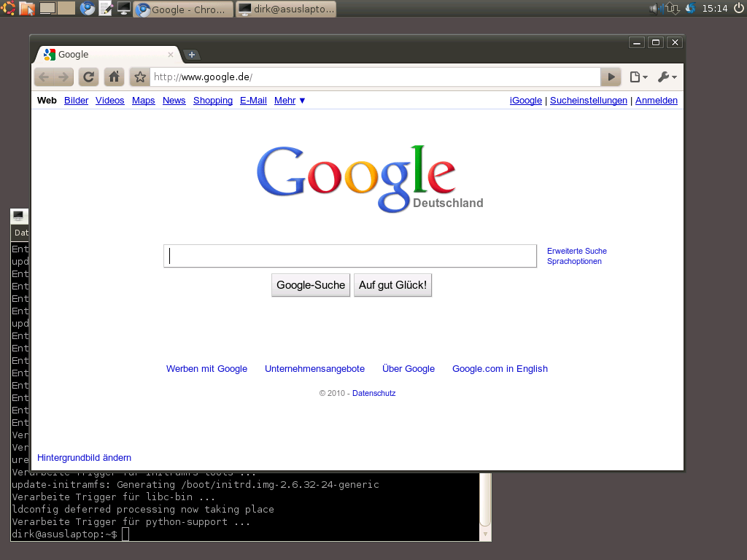Open the power session menu icon
747x560 pixels.
coord(739,8)
